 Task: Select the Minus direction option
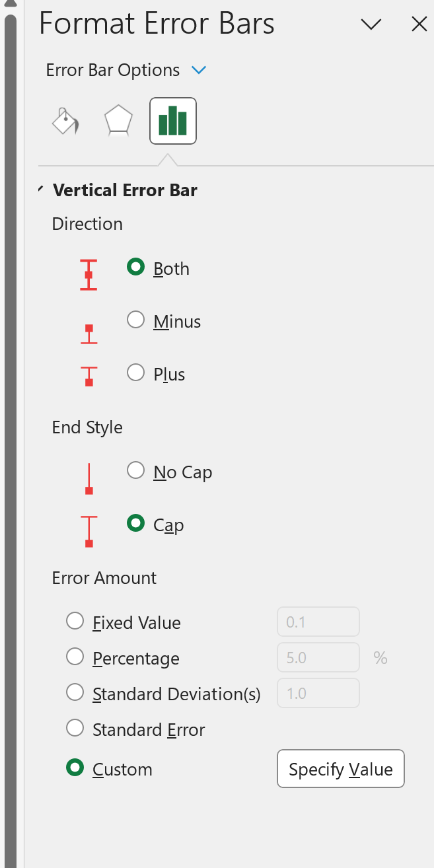point(135,319)
